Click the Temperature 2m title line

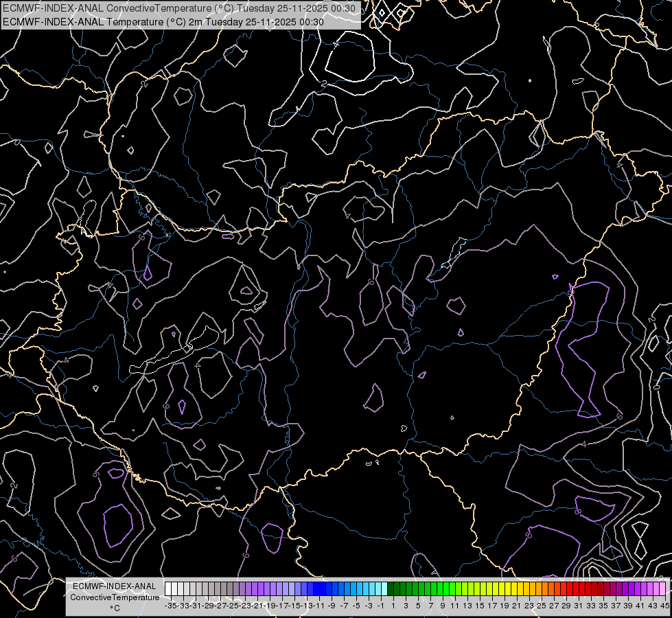pyautogui.click(x=163, y=22)
